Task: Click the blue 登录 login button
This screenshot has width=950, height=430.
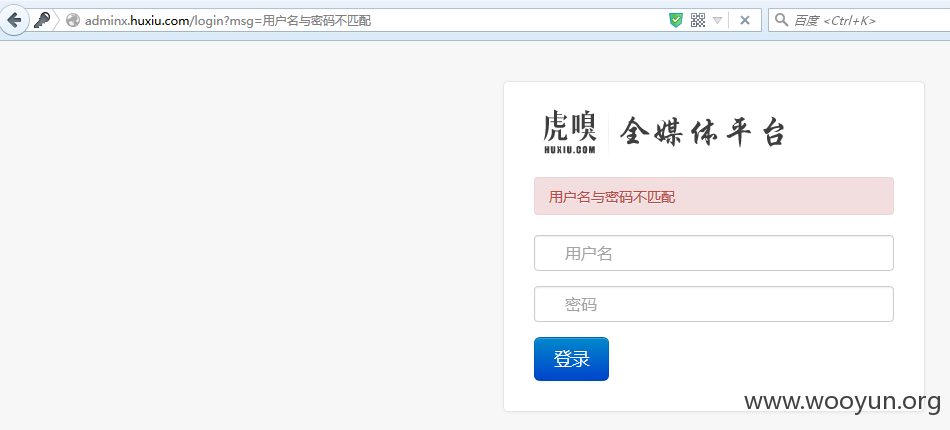Action: pyautogui.click(x=571, y=359)
